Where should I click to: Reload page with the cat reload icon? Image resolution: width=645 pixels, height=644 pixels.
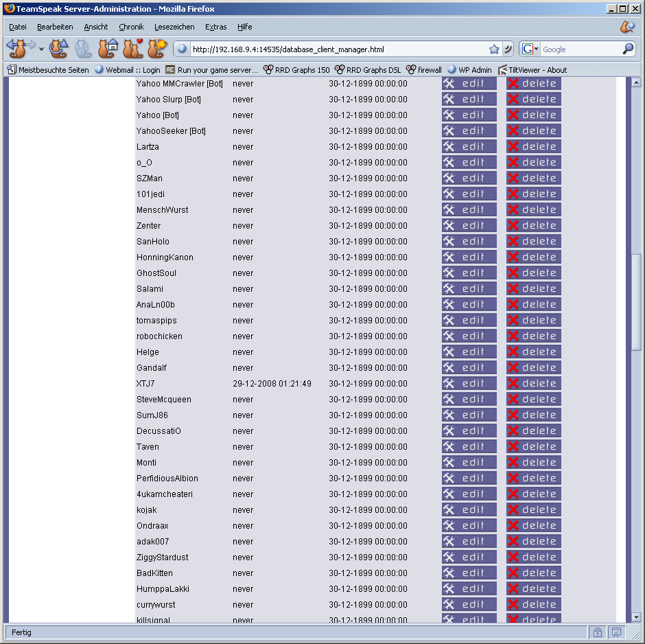(x=59, y=49)
